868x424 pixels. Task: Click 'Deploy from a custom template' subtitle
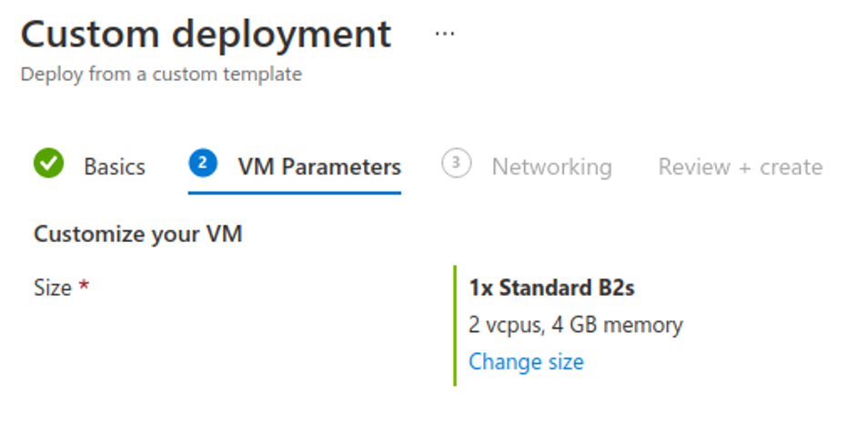160,75
